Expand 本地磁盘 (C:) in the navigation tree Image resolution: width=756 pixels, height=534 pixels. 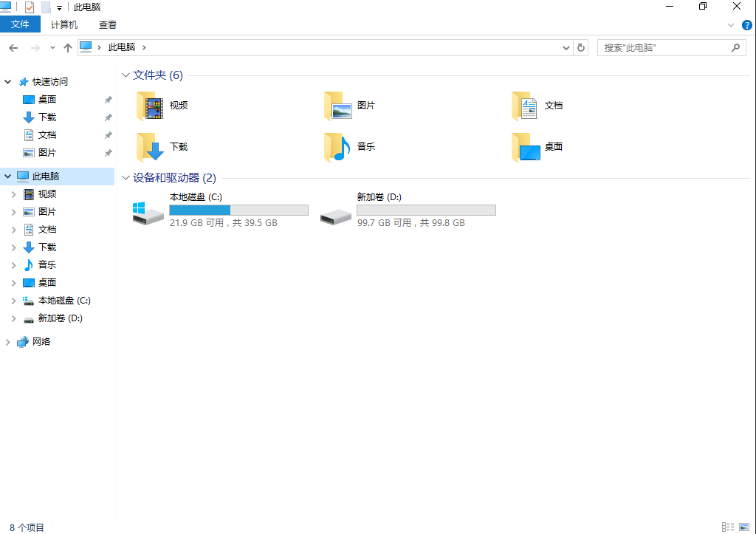click(x=13, y=301)
